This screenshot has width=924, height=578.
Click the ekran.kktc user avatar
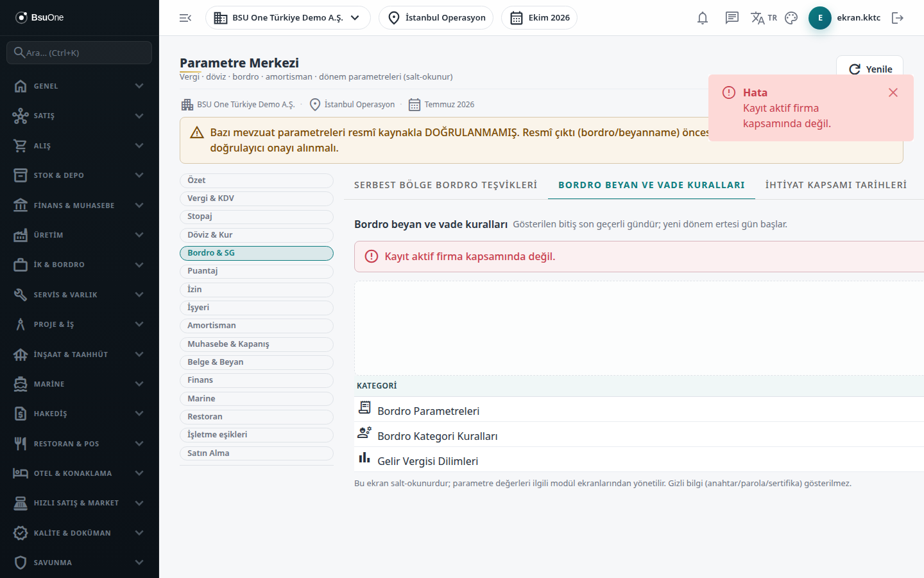(820, 18)
